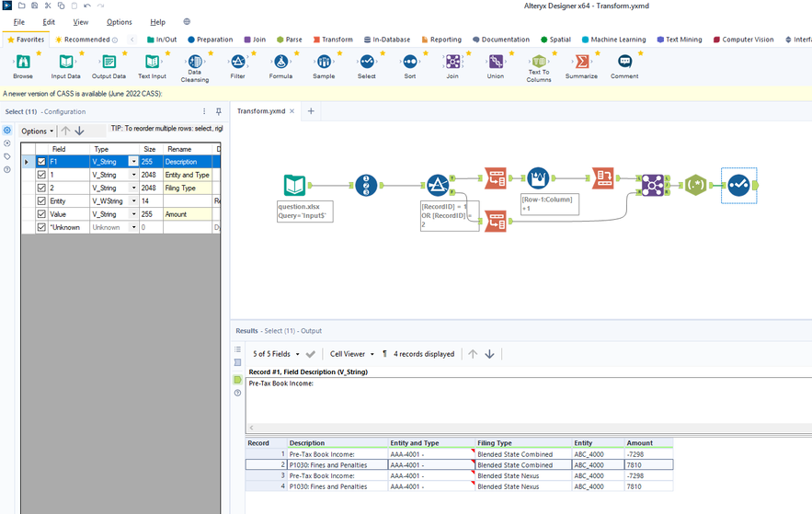Screen dimensions: 812x514
Task: Open type dropdown for Entity field
Action: (133, 200)
